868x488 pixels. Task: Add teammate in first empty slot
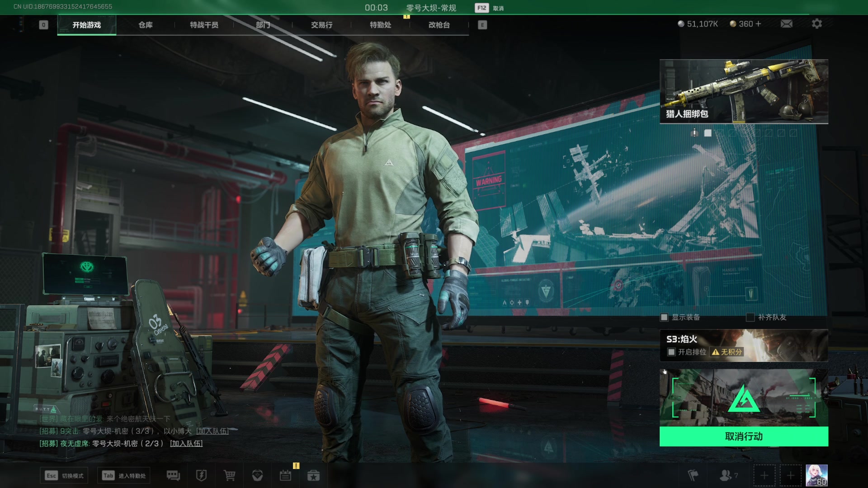764,475
